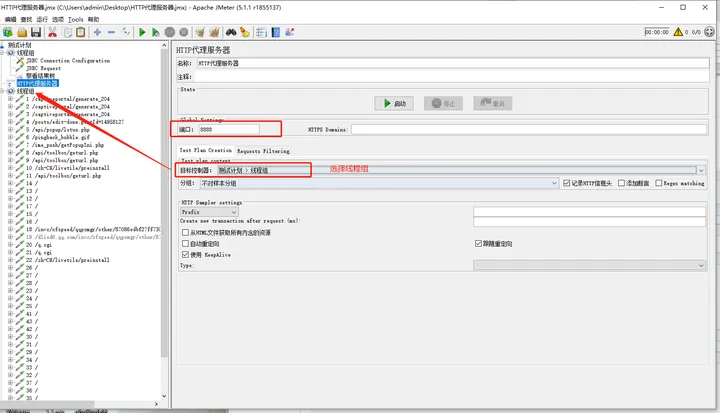Screen dimensions: 720x413
Task: Check 从HTML文件获取所有内含的资源 option
Action: [x=186, y=233]
